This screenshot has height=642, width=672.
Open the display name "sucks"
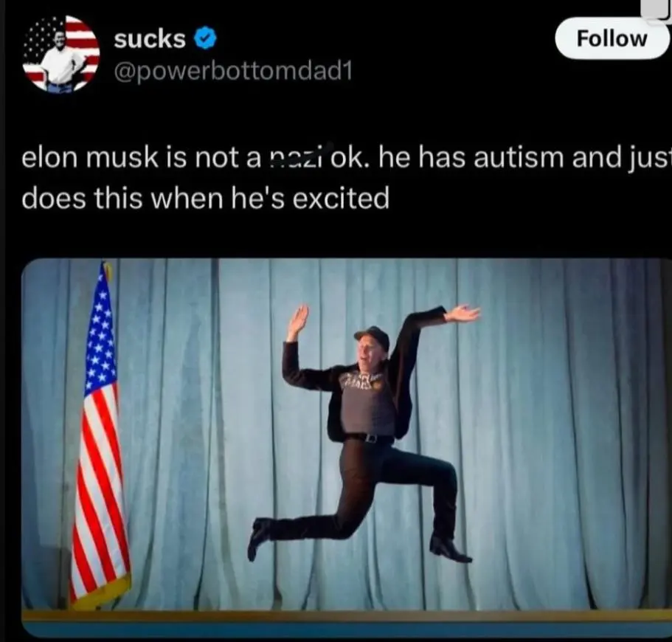[150, 39]
